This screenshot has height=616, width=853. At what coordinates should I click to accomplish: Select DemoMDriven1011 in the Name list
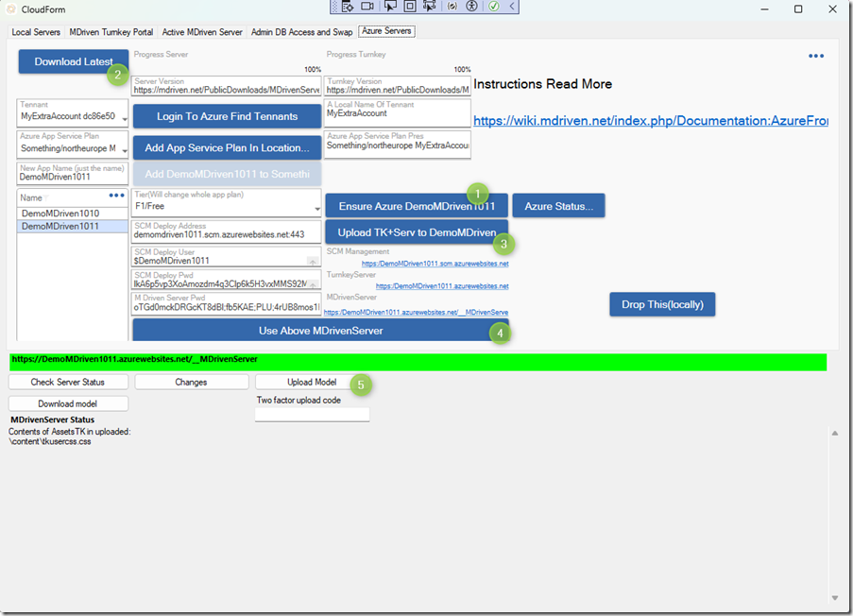point(73,227)
